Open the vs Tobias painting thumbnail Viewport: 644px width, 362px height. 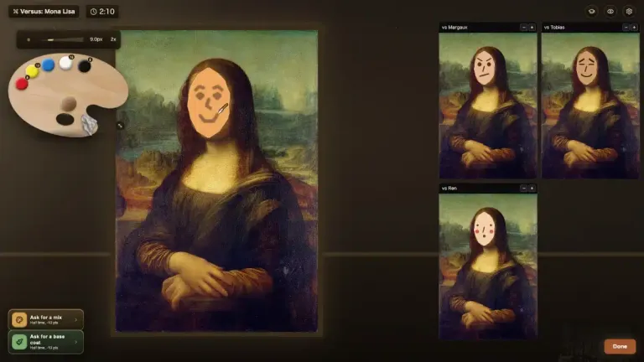click(x=590, y=106)
